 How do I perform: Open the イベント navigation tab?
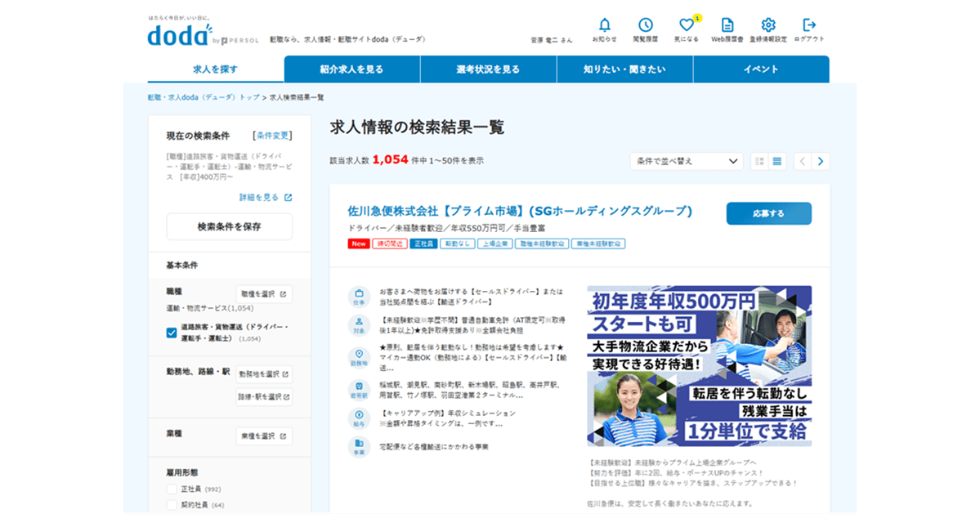(761, 69)
